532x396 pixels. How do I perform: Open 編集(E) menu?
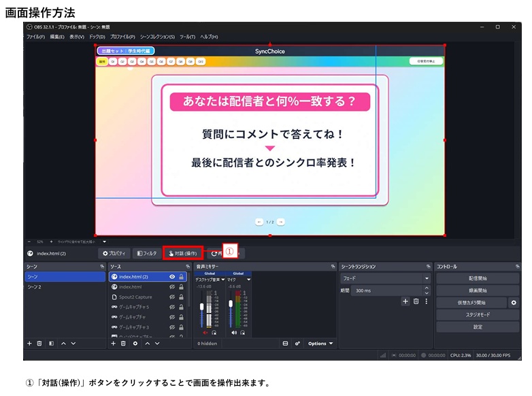pos(57,37)
